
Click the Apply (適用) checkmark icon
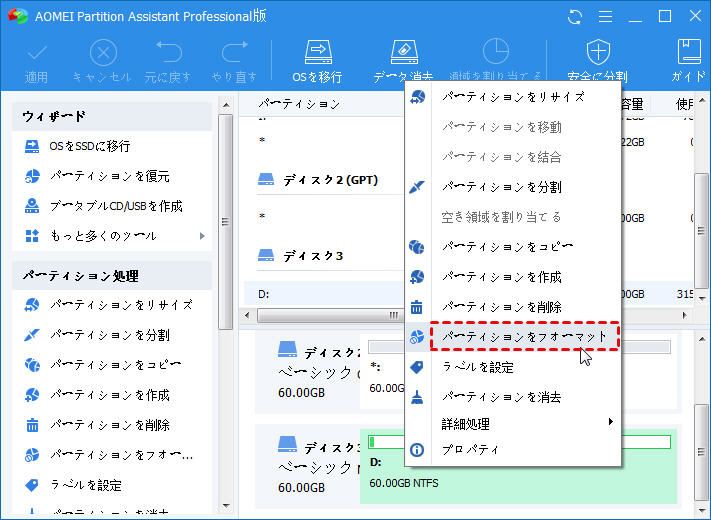tap(37, 53)
